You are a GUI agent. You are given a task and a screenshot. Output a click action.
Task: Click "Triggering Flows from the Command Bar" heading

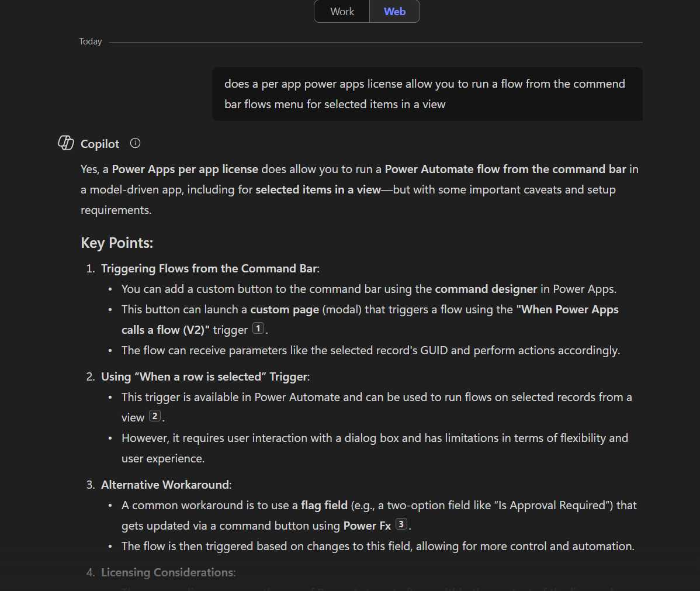pos(209,268)
